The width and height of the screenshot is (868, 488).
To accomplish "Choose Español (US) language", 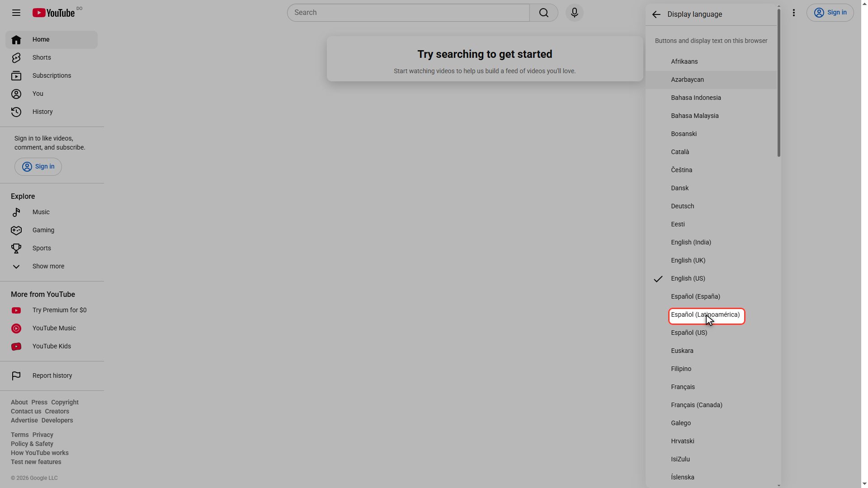I will (x=711, y=333).
